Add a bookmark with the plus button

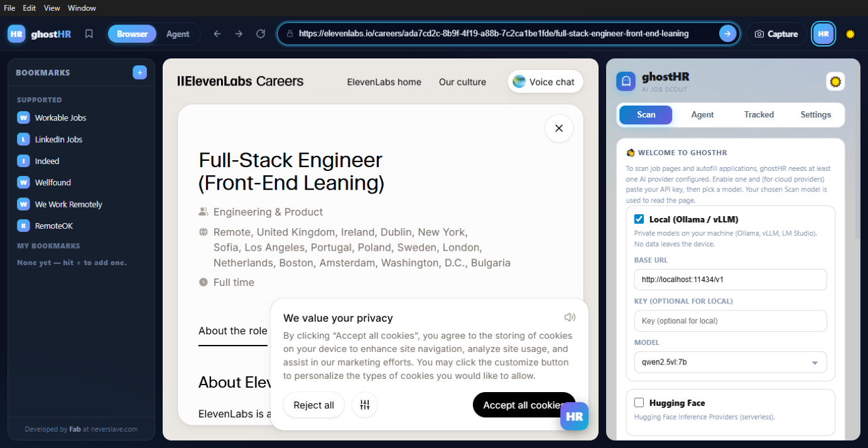140,72
